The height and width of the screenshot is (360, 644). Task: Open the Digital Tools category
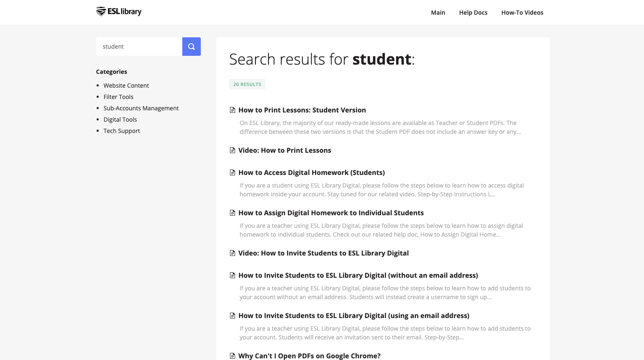120,120
